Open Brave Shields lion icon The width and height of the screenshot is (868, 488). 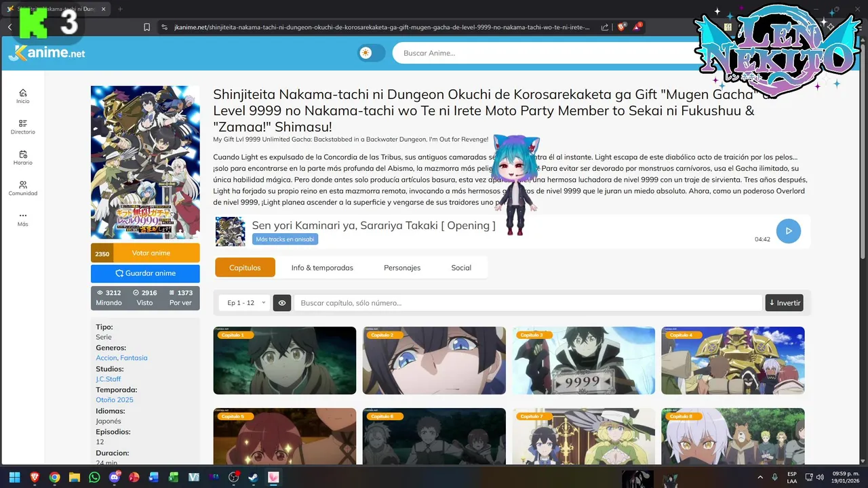621,27
